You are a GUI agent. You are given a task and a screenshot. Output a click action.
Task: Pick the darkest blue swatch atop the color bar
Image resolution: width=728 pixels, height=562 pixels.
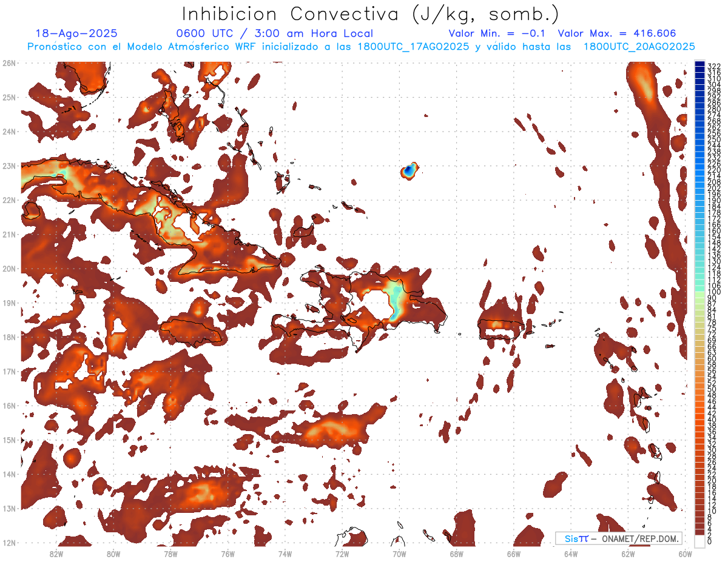point(699,63)
